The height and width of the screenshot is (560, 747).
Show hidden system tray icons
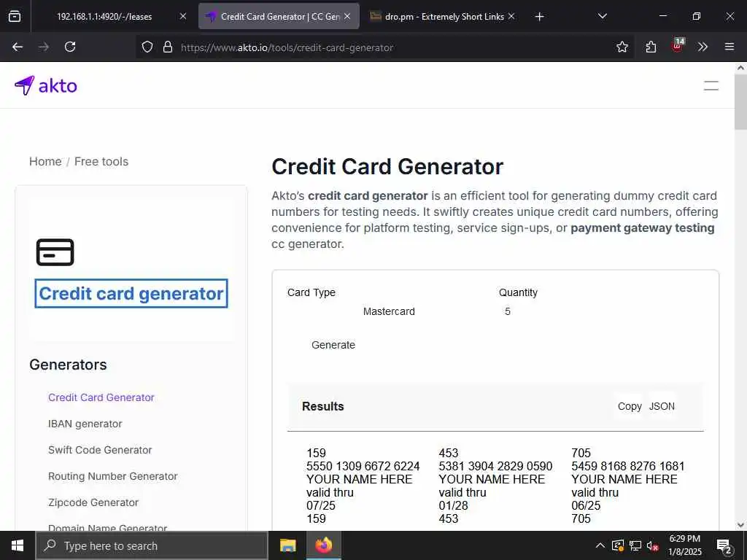click(600, 545)
